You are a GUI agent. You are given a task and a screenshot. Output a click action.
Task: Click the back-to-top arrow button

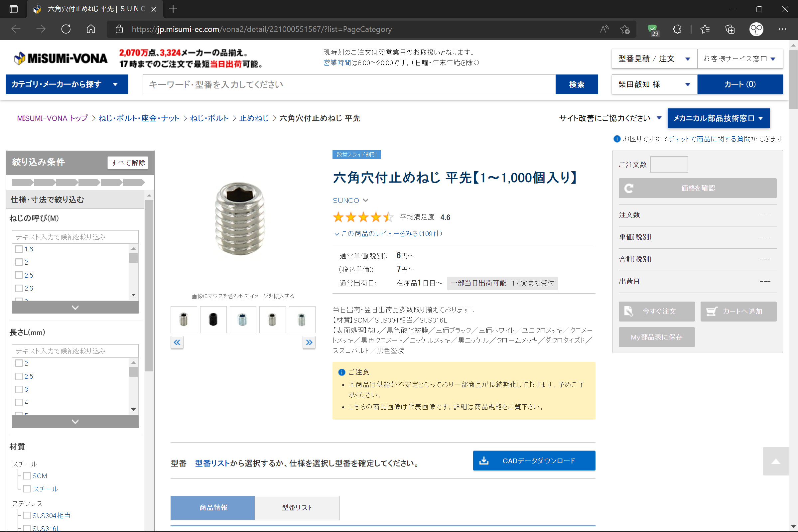tap(776, 461)
